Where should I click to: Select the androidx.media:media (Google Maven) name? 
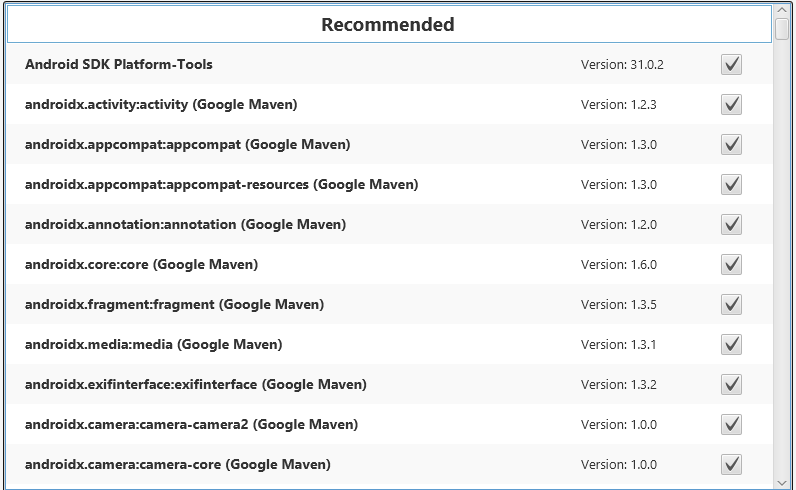point(153,345)
